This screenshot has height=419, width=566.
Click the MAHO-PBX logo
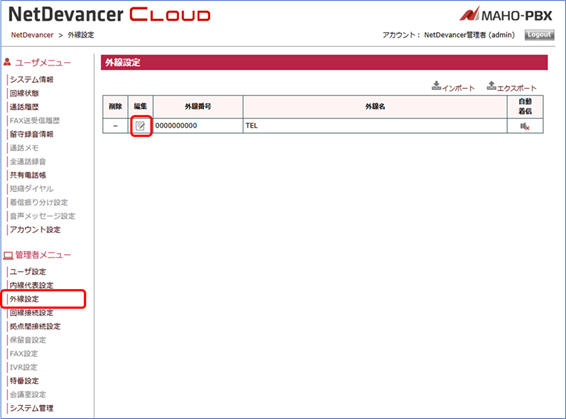click(506, 14)
